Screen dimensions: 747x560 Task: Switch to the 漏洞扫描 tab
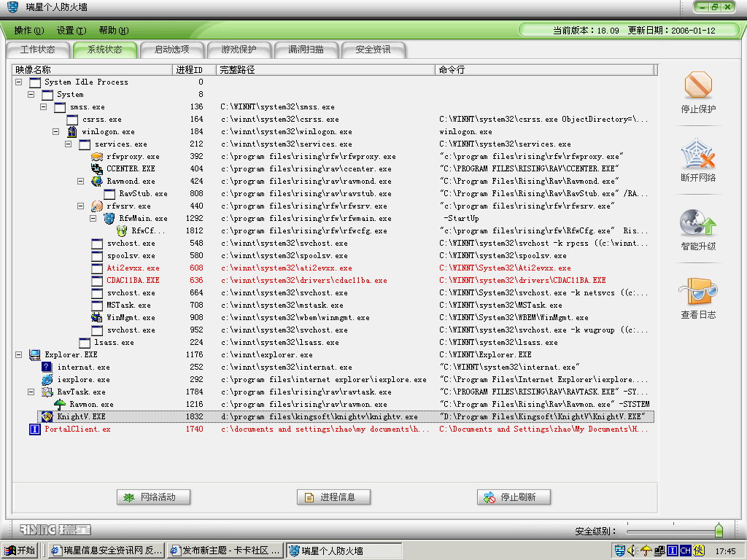point(306,50)
